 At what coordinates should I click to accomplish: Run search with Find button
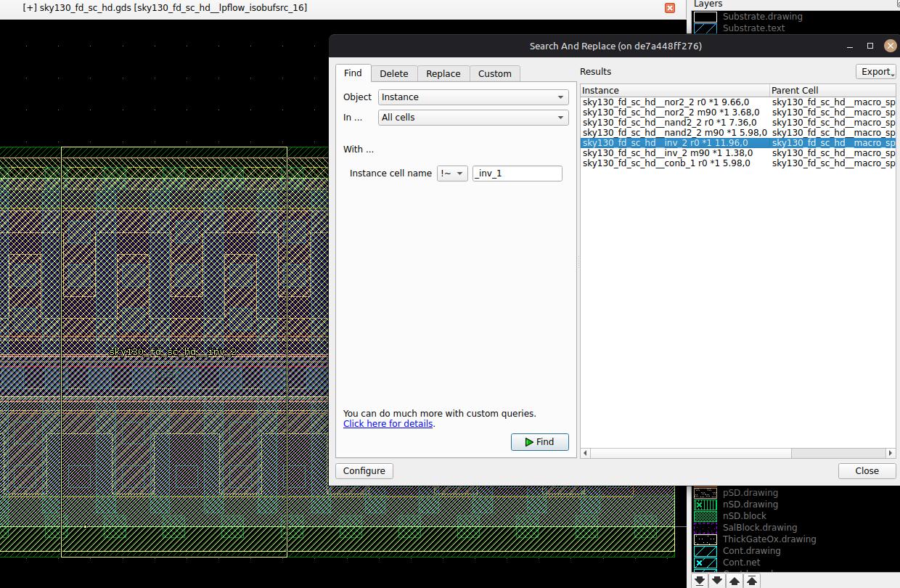coord(539,442)
